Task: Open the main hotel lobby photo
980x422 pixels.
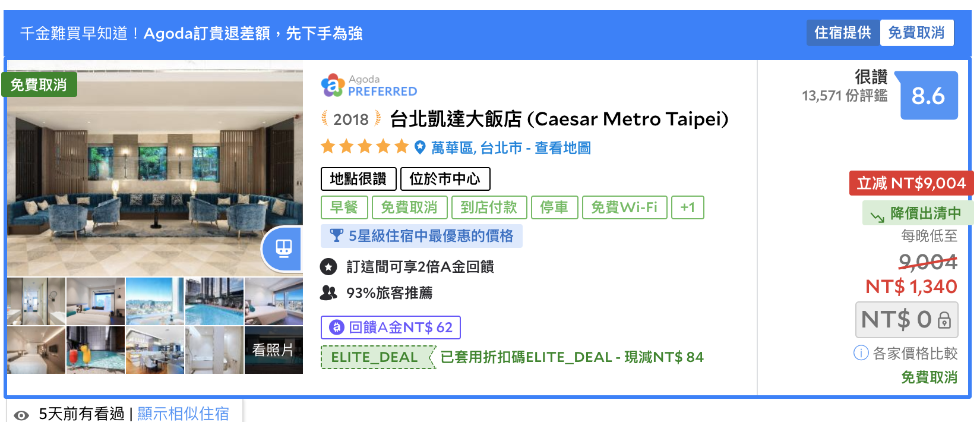Action: pos(155,168)
